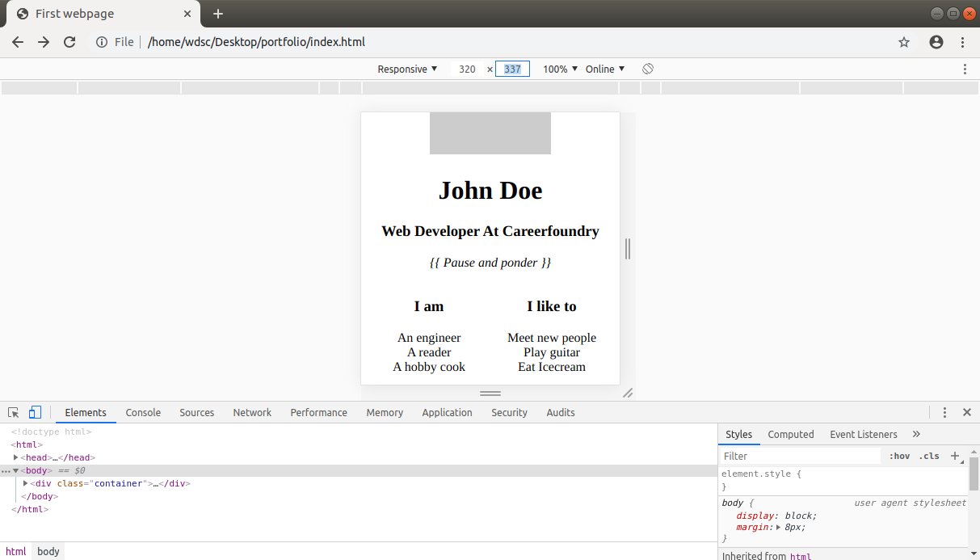Collapse the body element node
Screen dimensions: 980x560
point(16,470)
